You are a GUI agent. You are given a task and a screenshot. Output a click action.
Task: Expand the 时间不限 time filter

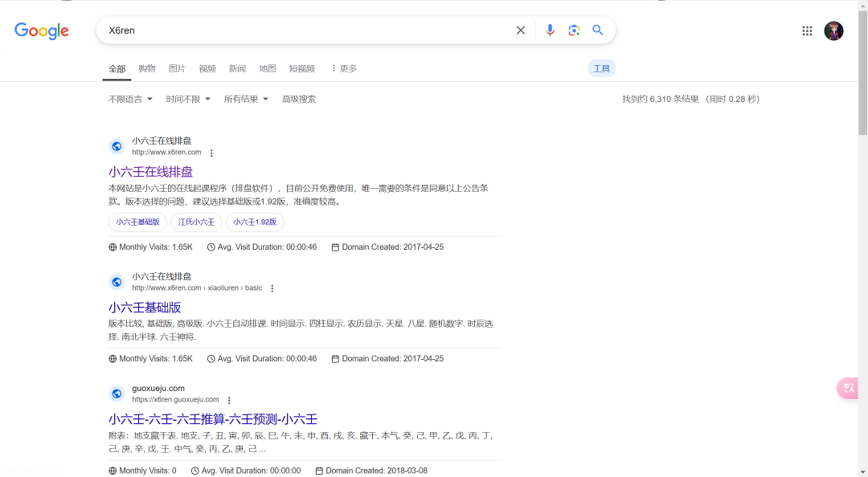(x=188, y=99)
